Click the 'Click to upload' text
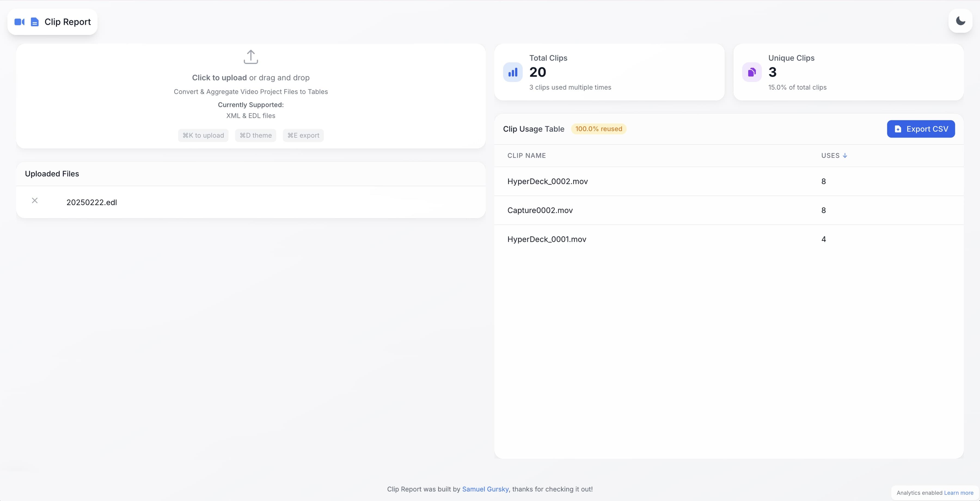This screenshot has height=501, width=980. 219,78
